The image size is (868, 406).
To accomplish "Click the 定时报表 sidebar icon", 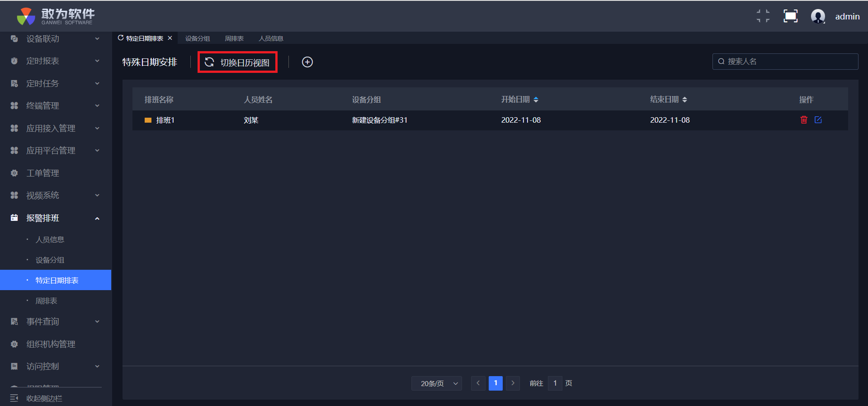I will (x=14, y=61).
